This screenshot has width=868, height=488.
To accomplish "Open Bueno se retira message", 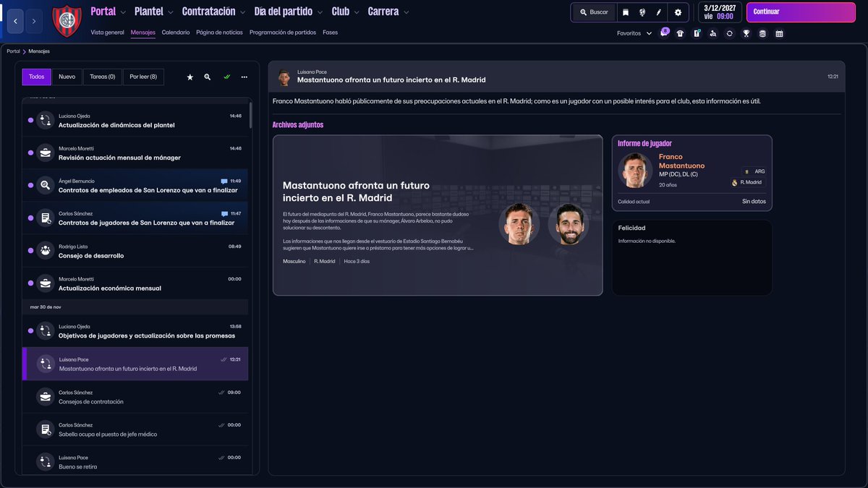I will tap(135, 462).
